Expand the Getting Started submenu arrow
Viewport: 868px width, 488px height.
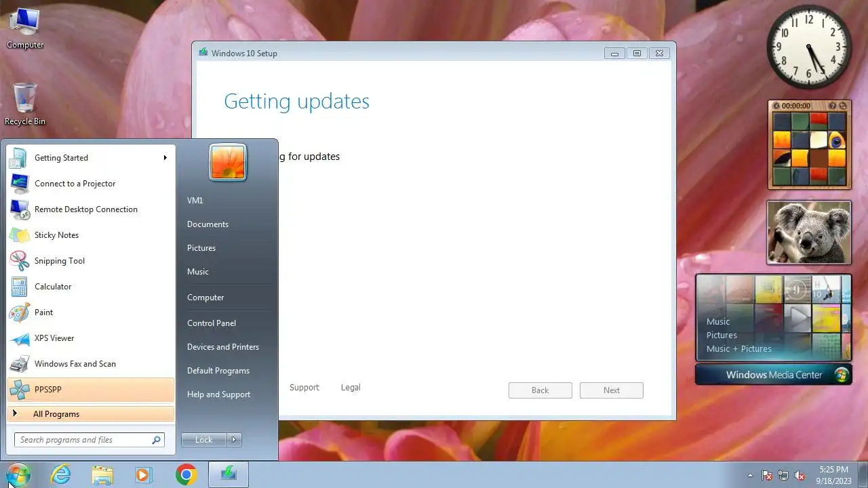pos(165,158)
